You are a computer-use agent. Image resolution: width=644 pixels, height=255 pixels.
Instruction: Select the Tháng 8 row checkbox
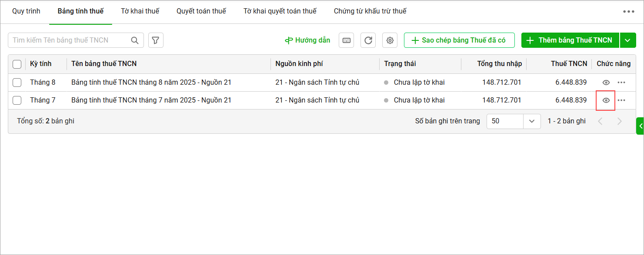point(17,83)
